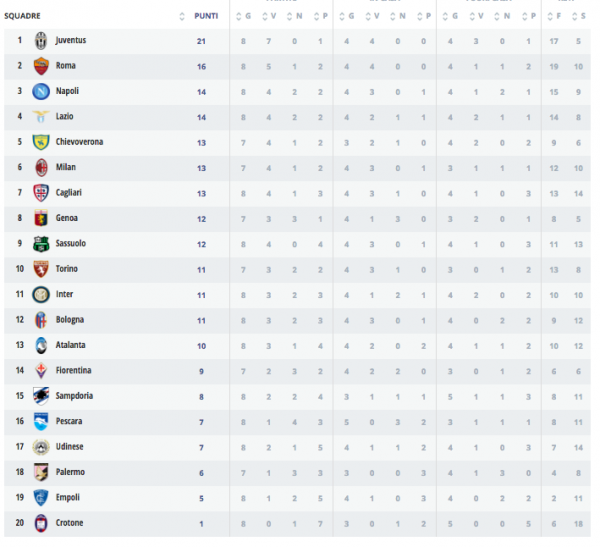The width and height of the screenshot is (600, 547).
Task: Click the Milan club crest
Action: (x=41, y=167)
